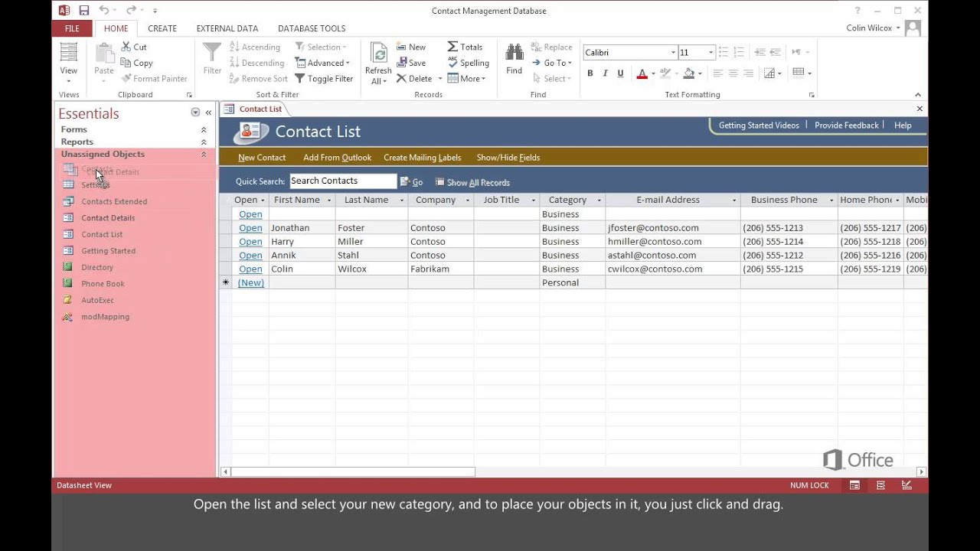Click the Paste icon in Clipboard group
Image resolution: width=980 pixels, height=551 pixels.
coord(104,54)
